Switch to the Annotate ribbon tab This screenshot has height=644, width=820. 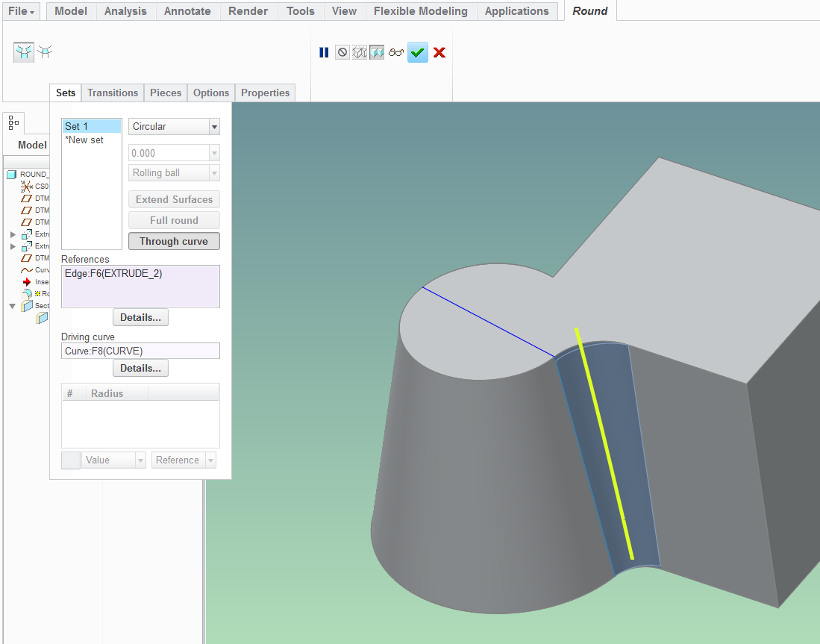[187, 11]
